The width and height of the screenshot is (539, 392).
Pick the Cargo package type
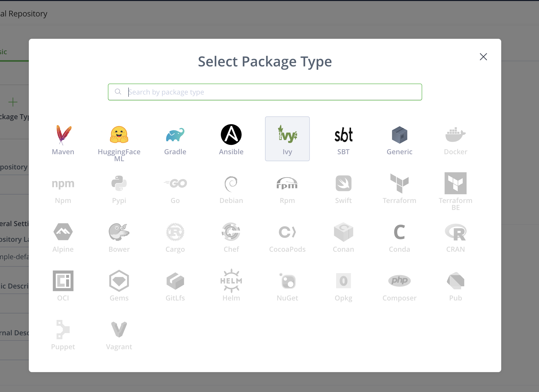coord(175,236)
